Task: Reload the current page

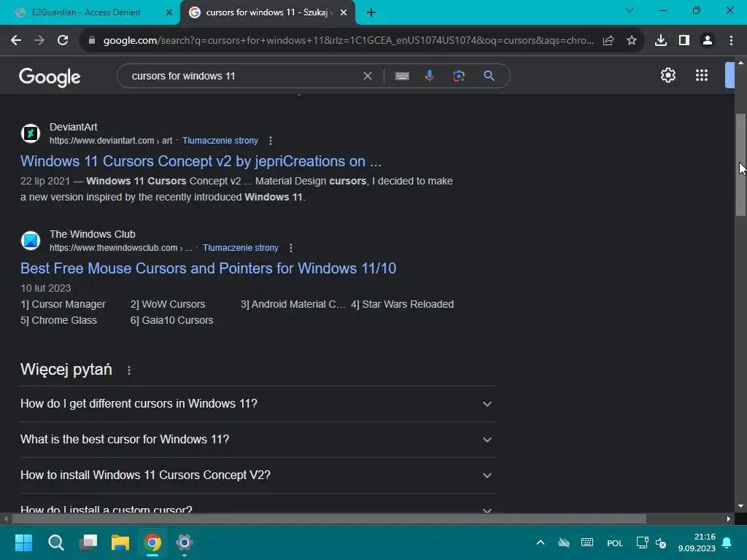Action: (x=63, y=41)
